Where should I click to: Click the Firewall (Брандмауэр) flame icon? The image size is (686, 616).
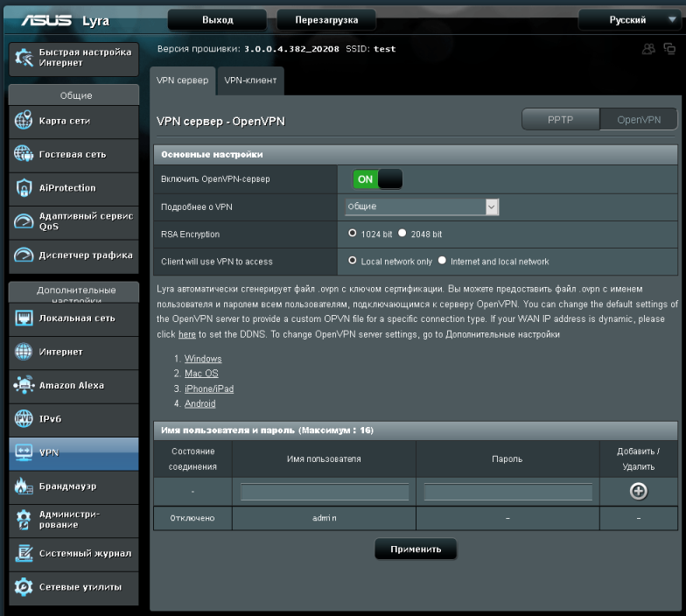24,486
